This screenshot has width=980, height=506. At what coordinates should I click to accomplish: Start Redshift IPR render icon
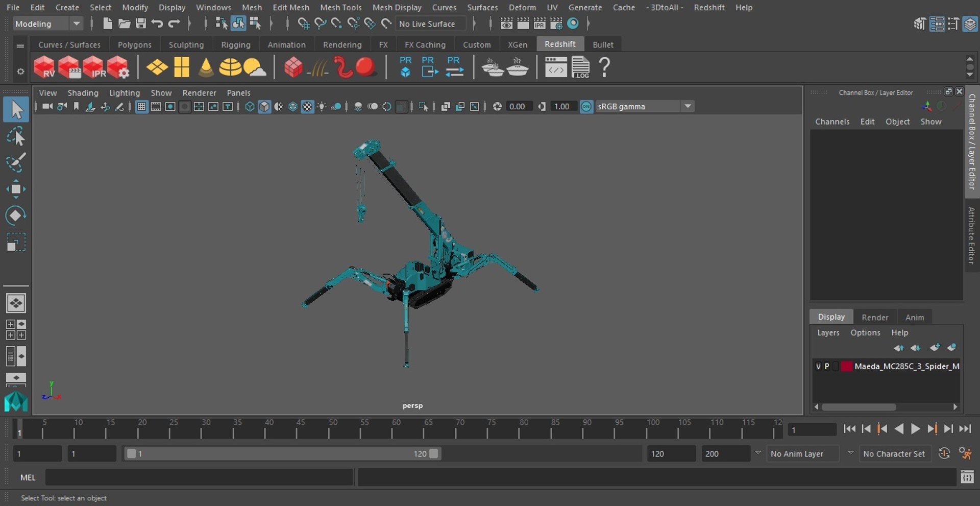point(93,67)
